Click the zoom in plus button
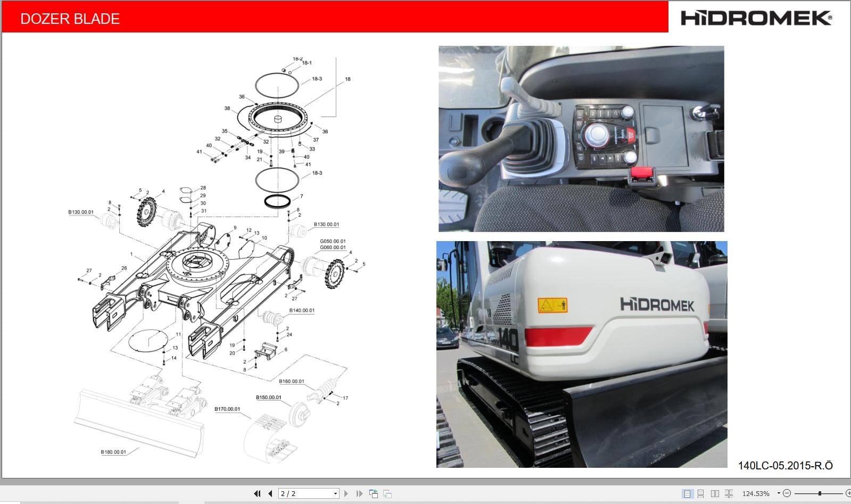 click(848, 493)
